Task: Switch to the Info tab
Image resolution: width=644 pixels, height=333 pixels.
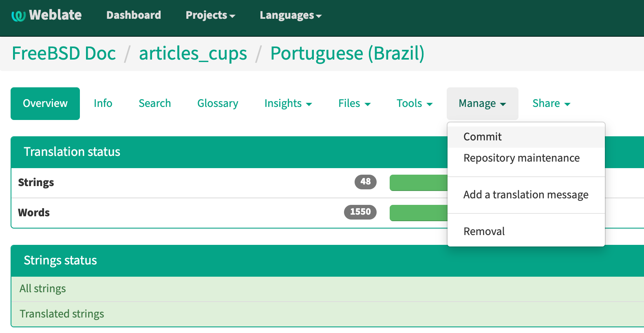Action: point(103,104)
